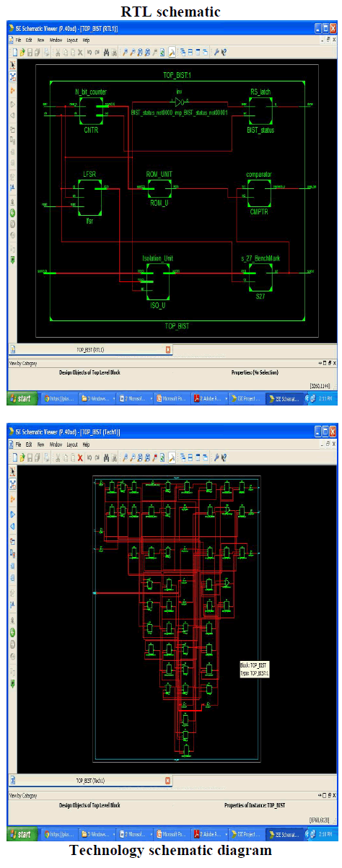342x868 pixels.
Task: Open Help menu in the RTL1 viewer window
Action: tap(86, 40)
